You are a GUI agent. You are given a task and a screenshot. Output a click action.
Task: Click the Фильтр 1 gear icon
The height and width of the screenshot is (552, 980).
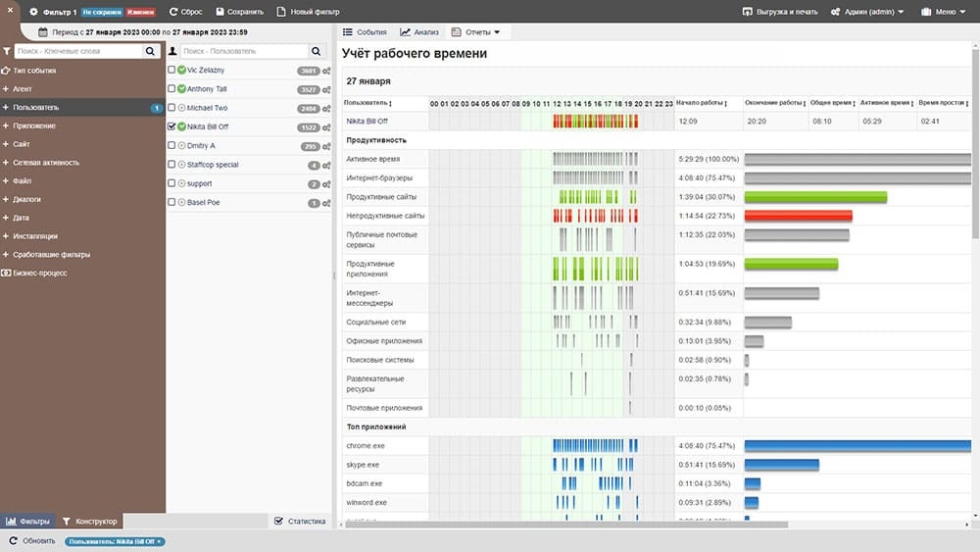coord(33,12)
